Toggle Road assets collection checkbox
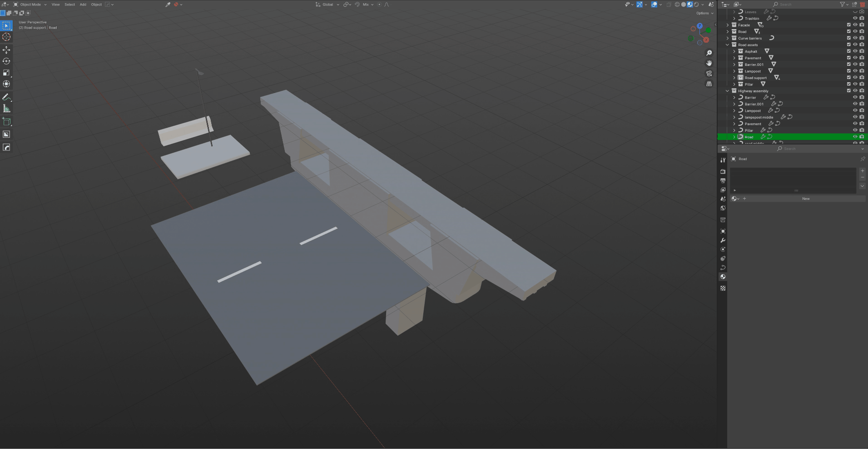The width and height of the screenshot is (868, 449). click(x=848, y=45)
